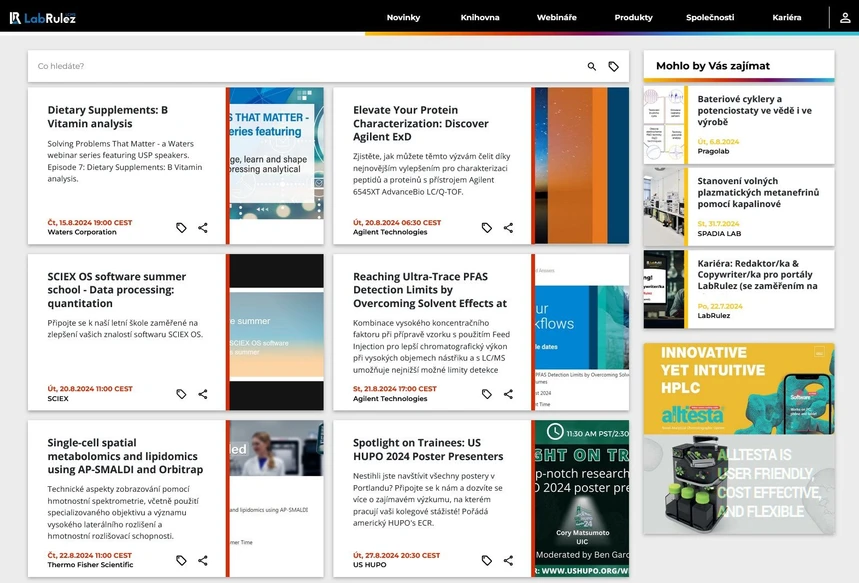The width and height of the screenshot is (859, 583).
Task: Open SPADIA LAB laboratory thumbnail
Action: pyautogui.click(x=664, y=207)
